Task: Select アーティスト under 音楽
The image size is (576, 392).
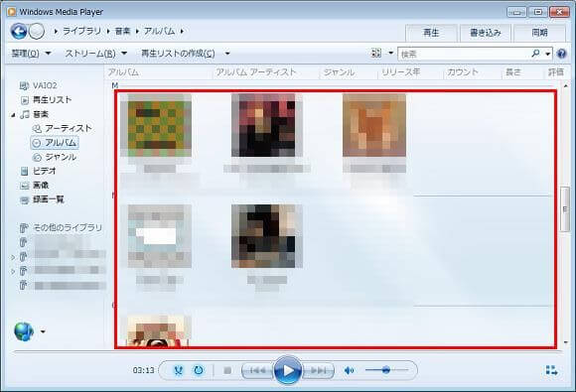Action: pos(69,128)
